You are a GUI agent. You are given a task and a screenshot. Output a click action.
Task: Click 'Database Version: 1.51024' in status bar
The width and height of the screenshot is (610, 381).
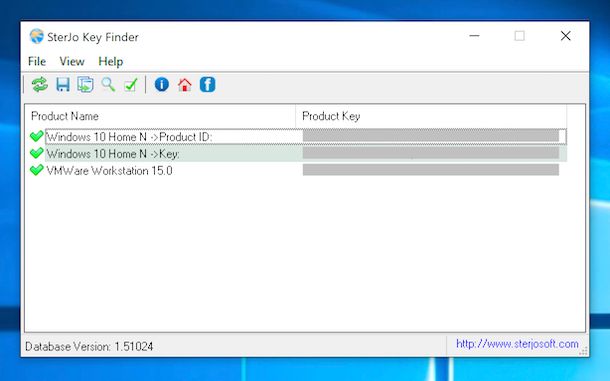(89, 346)
